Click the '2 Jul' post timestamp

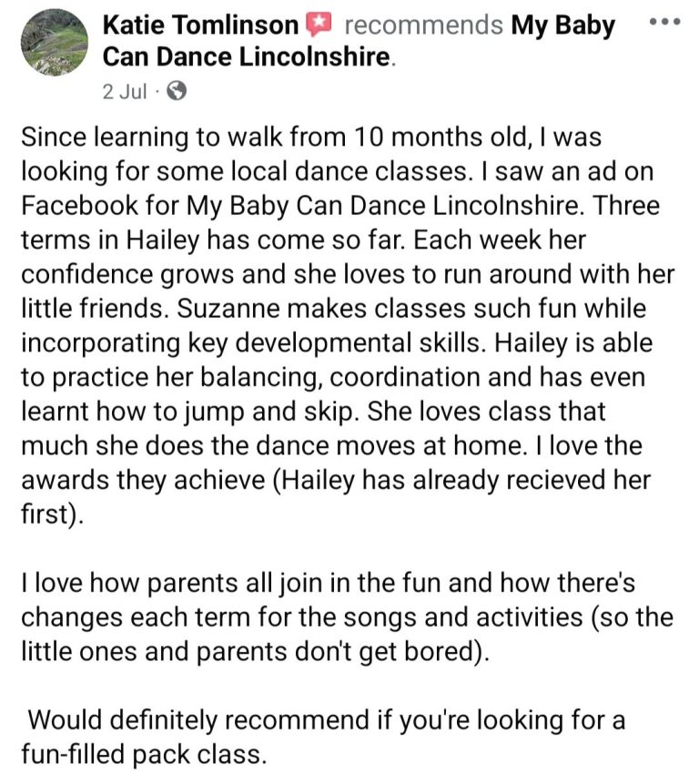point(125,91)
